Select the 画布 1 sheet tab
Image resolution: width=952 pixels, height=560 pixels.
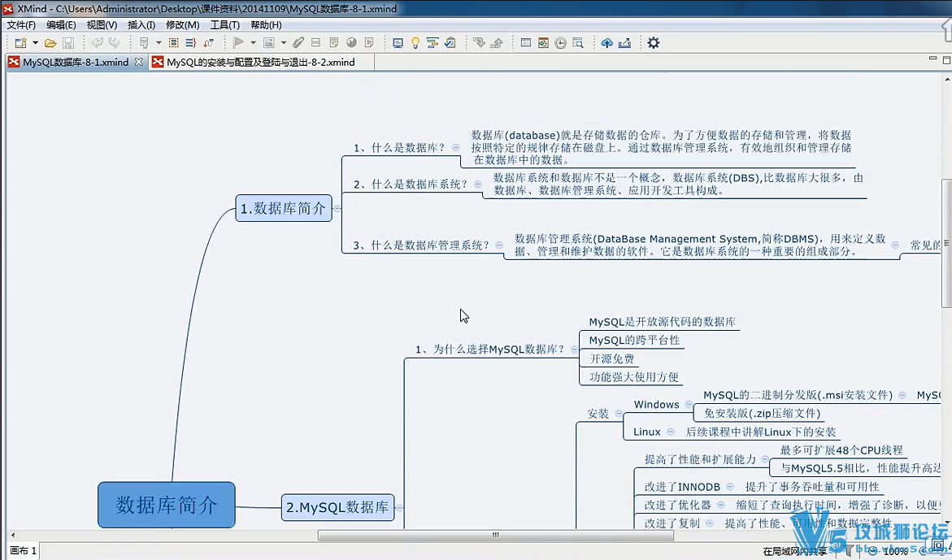pos(23,550)
